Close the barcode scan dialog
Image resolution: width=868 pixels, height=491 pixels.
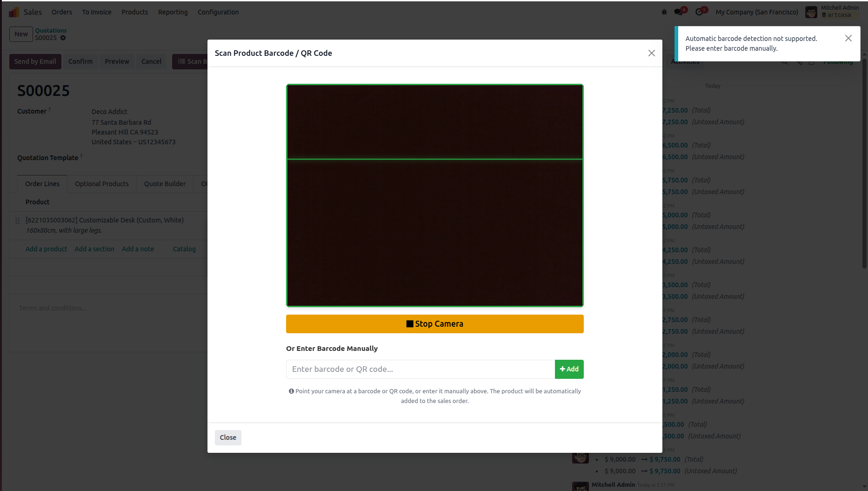228,437
